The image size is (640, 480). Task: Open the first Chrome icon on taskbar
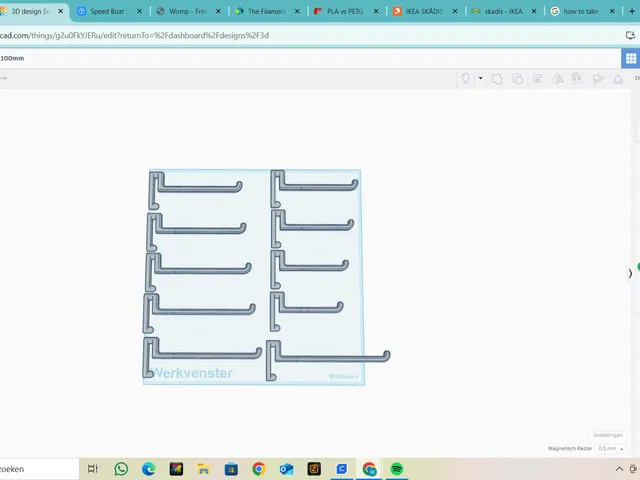point(259,469)
